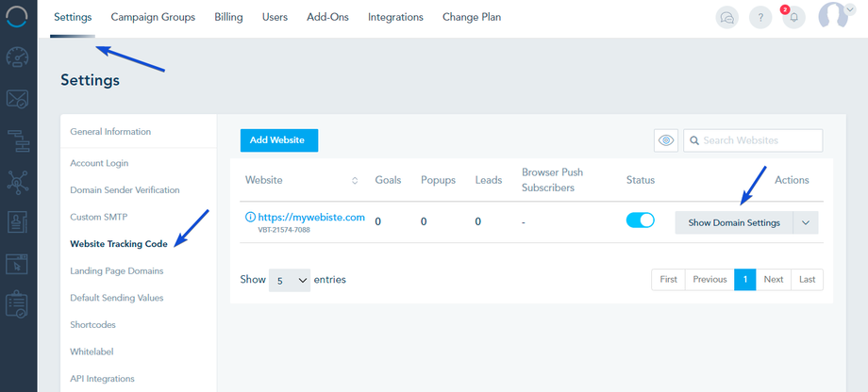The image size is (868, 392).
Task: Open the network nodes icon in sidebar
Action: tap(18, 180)
